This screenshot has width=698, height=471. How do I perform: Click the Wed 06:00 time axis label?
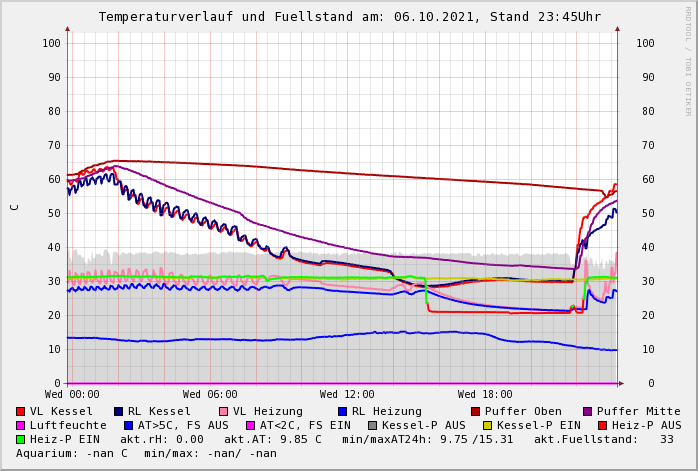tap(210, 395)
